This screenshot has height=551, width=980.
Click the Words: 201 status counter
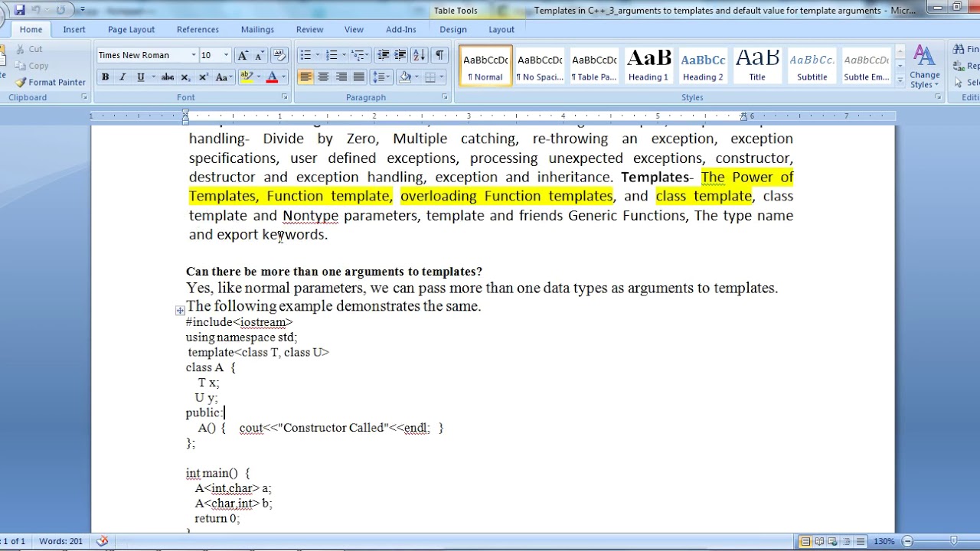[60, 541]
